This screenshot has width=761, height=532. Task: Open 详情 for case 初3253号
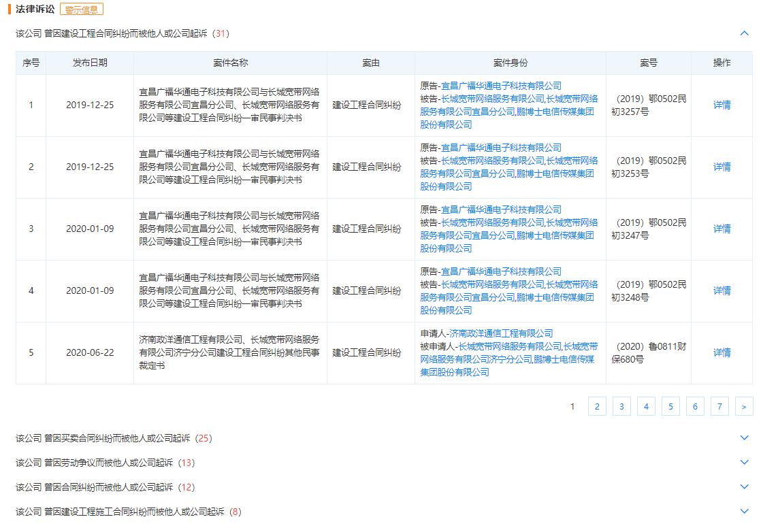tap(722, 167)
